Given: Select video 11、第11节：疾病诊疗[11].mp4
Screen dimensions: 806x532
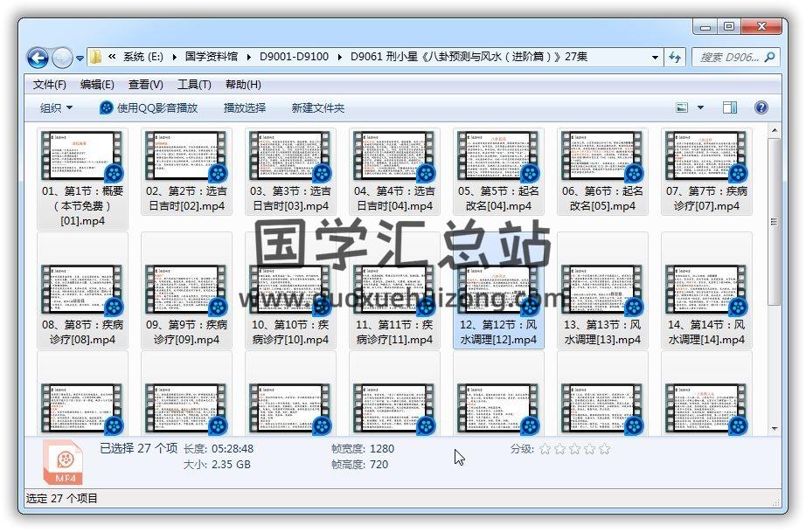Looking at the screenshot, I should point(394,290).
